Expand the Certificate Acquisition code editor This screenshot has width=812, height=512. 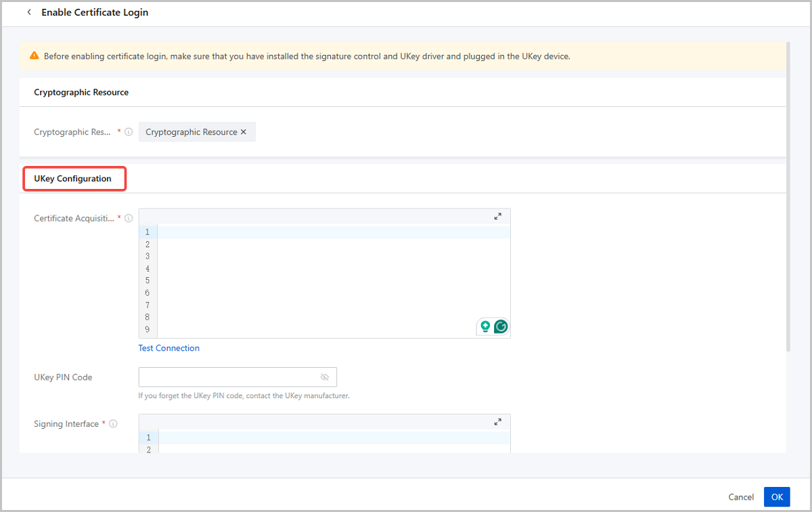498,217
